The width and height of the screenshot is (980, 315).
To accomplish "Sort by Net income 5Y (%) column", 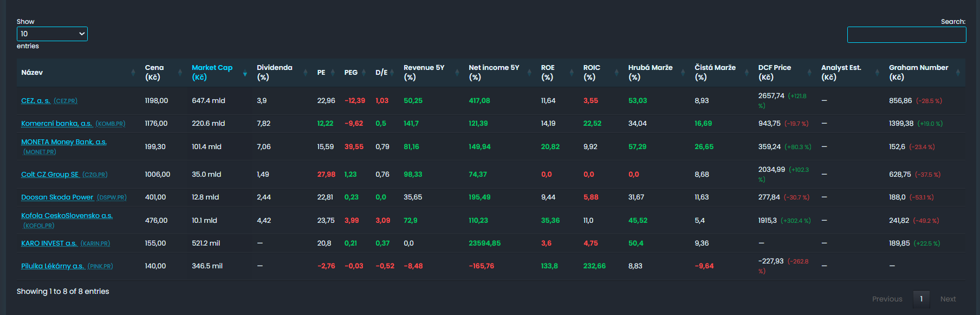I will tap(500, 73).
